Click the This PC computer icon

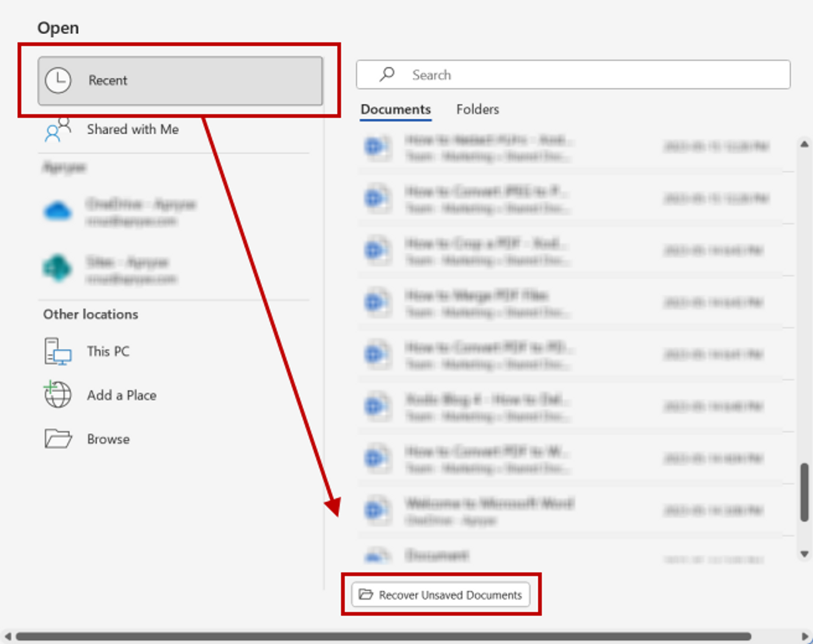tap(58, 351)
